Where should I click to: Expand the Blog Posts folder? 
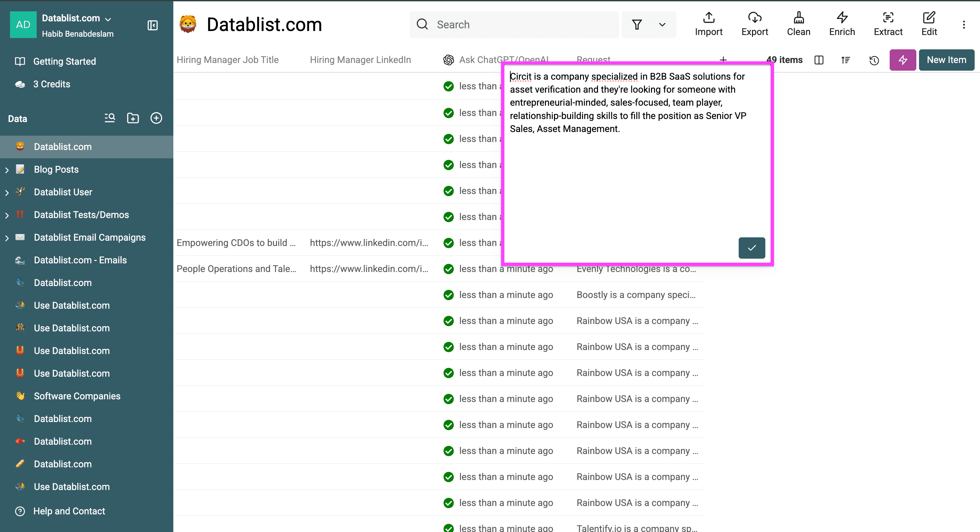tap(7, 170)
